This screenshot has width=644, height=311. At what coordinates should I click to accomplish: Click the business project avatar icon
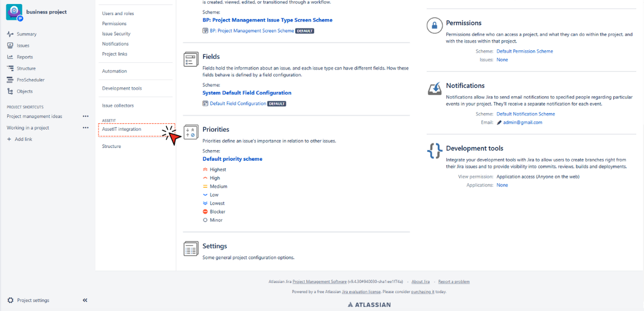(14, 12)
